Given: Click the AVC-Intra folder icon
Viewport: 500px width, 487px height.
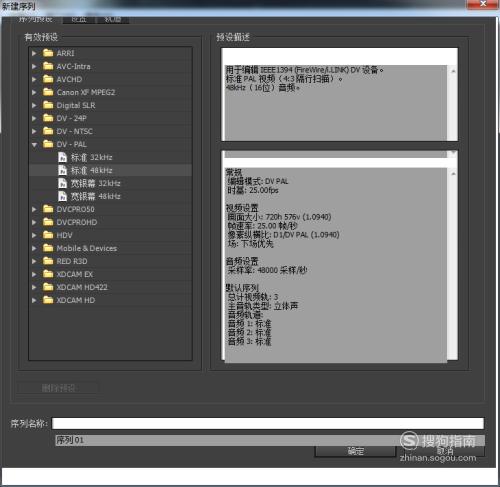Looking at the screenshot, I should click(x=48, y=66).
